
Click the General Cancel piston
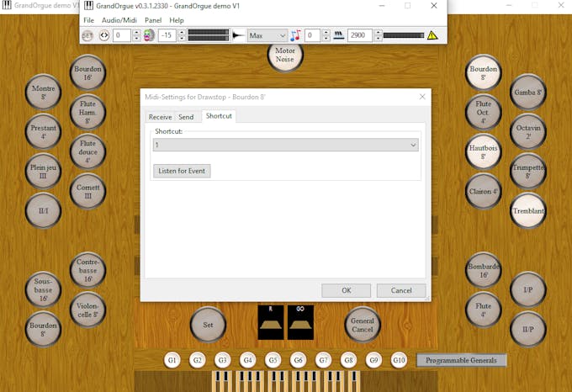(363, 325)
